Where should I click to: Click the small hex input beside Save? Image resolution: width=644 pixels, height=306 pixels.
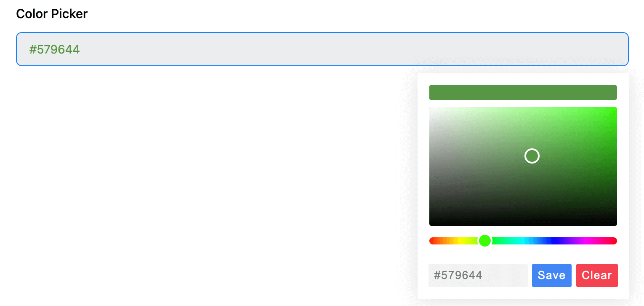(x=478, y=275)
